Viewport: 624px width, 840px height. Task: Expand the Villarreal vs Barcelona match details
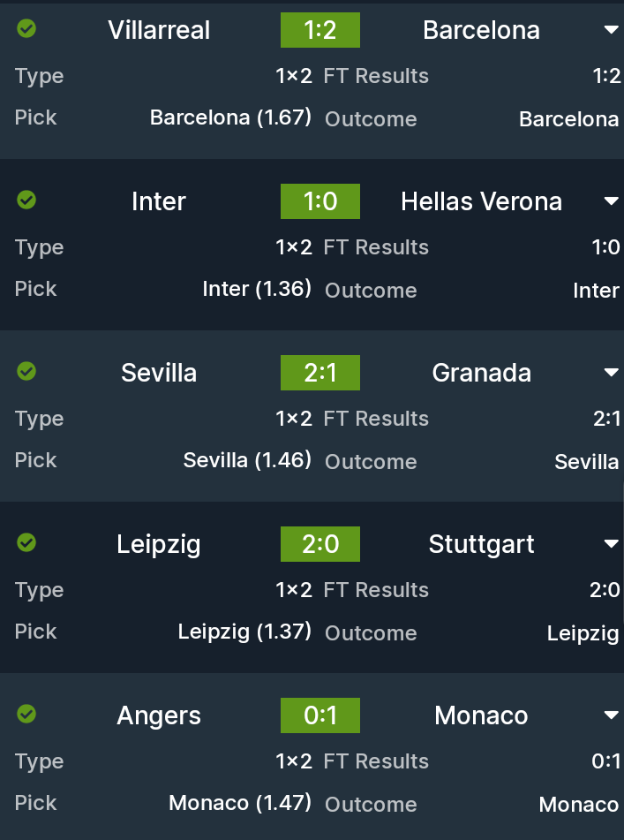[611, 30]
